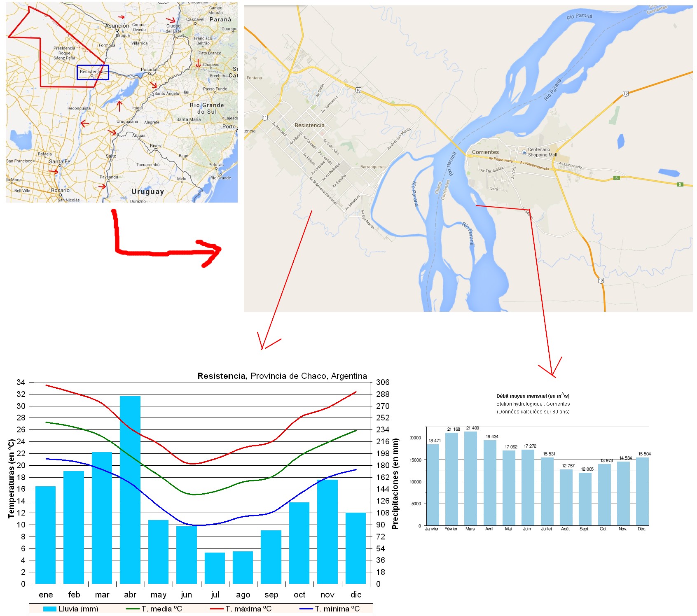Click the 306 value on the precipitation axis
The height and width of the screenshot is (616, 697).
click(383, 383)
